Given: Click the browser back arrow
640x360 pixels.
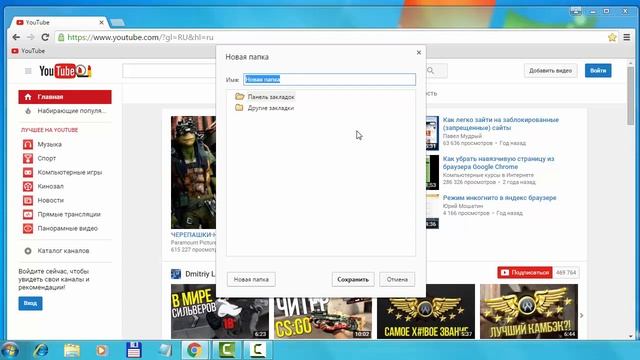Looking at the screenshot, I should point(16,37).
